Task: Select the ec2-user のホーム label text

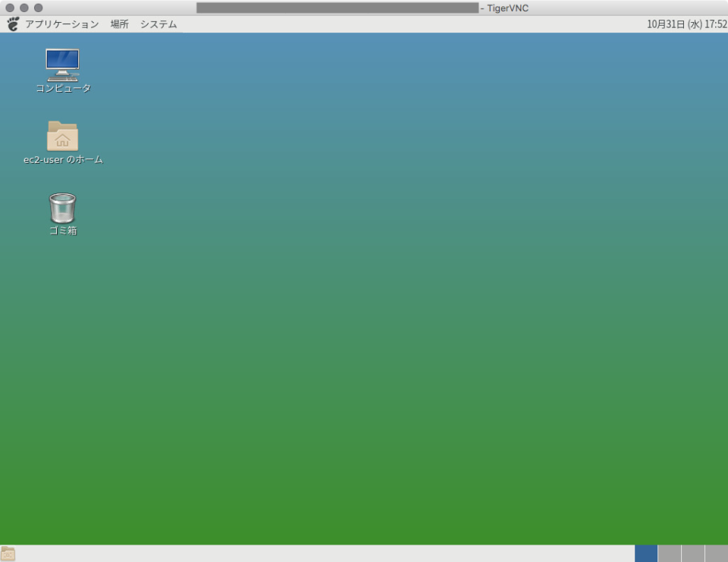Action: 62,160
